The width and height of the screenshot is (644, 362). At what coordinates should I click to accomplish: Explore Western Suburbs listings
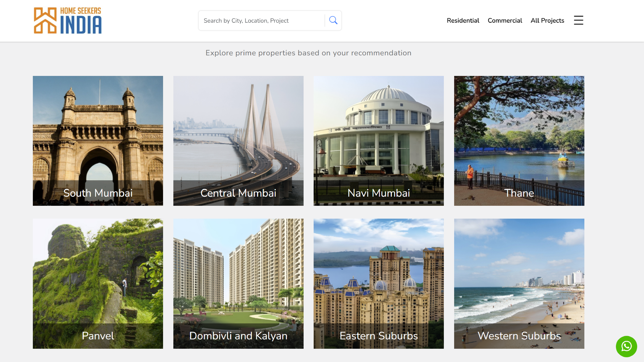[x=519, y=284]
